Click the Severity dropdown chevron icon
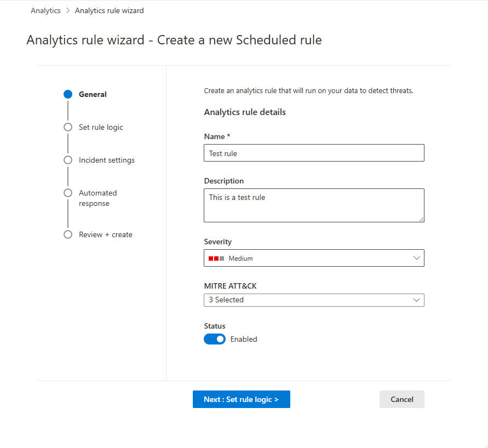 417,257
